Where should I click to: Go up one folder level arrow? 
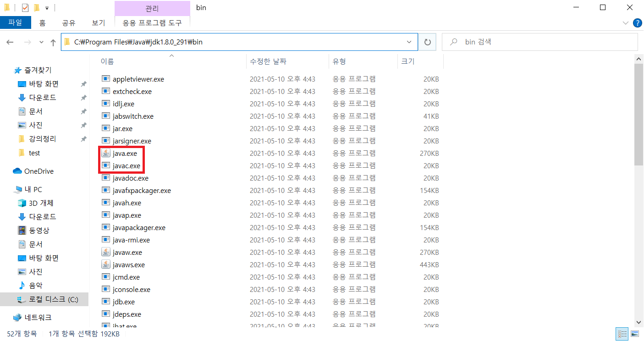[x=53, y=42]
